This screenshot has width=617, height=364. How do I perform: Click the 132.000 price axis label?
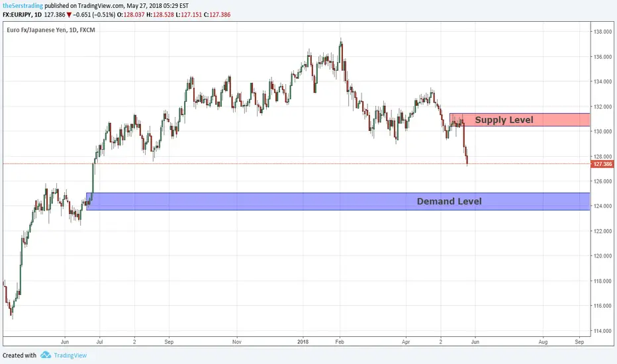tap(603, 107)
